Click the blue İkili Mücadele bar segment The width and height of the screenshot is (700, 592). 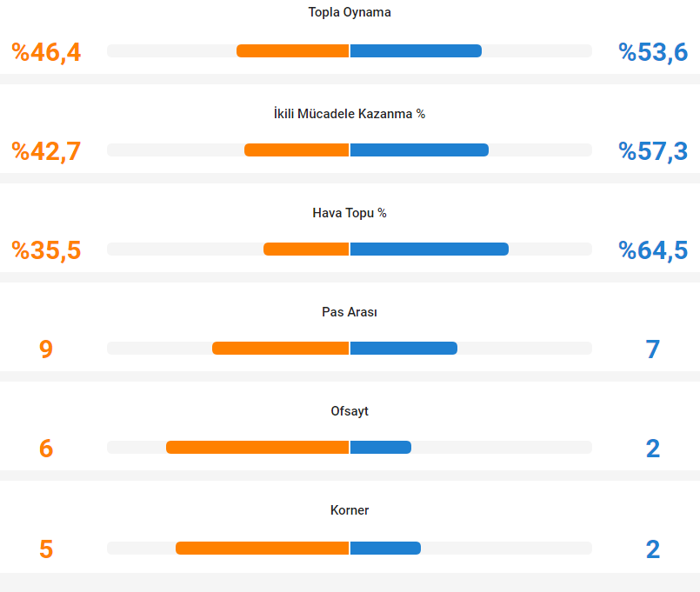pos(419,150)
